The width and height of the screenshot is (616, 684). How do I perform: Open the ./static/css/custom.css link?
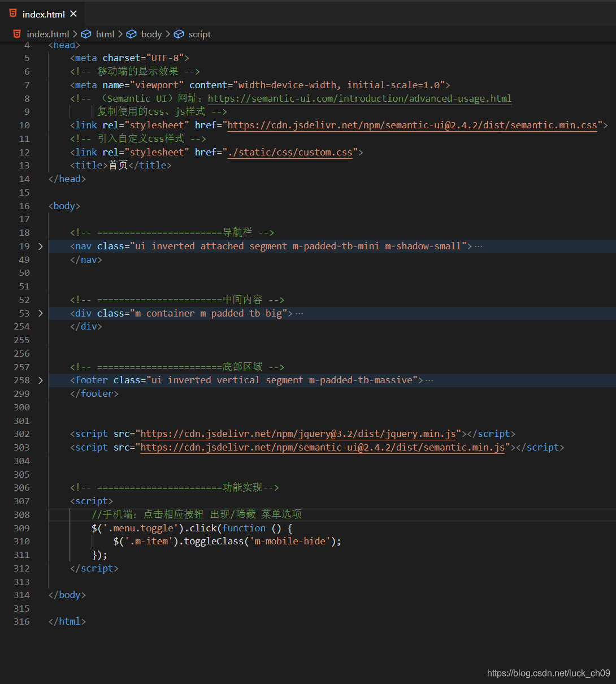click(290, 152)
